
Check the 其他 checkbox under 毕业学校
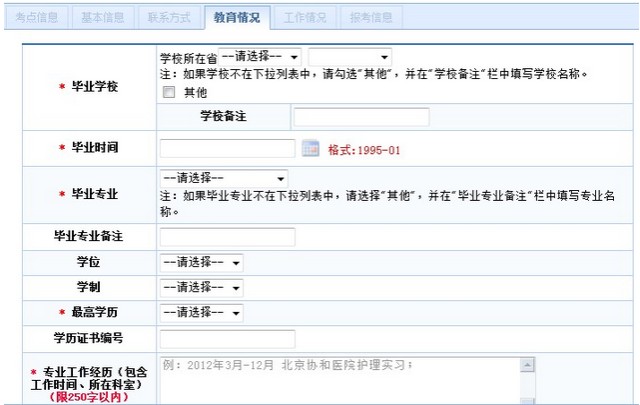point(169,92)
